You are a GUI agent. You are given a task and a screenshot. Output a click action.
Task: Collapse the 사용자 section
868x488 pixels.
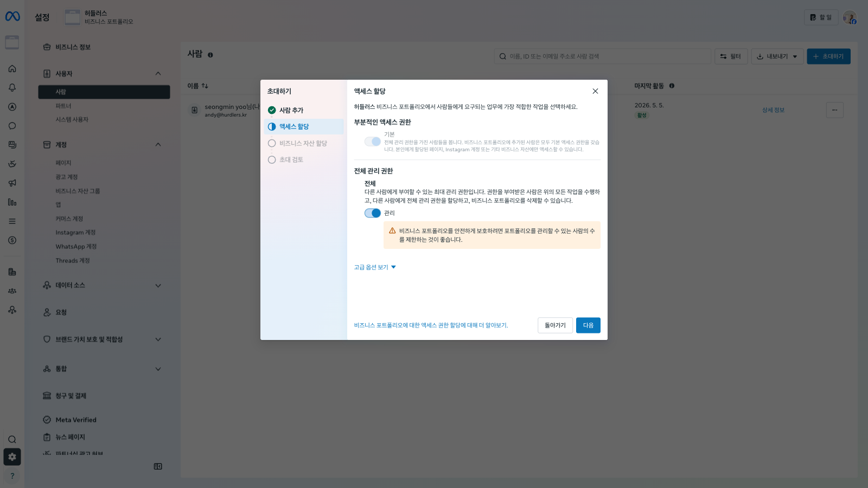coord(158,74)
